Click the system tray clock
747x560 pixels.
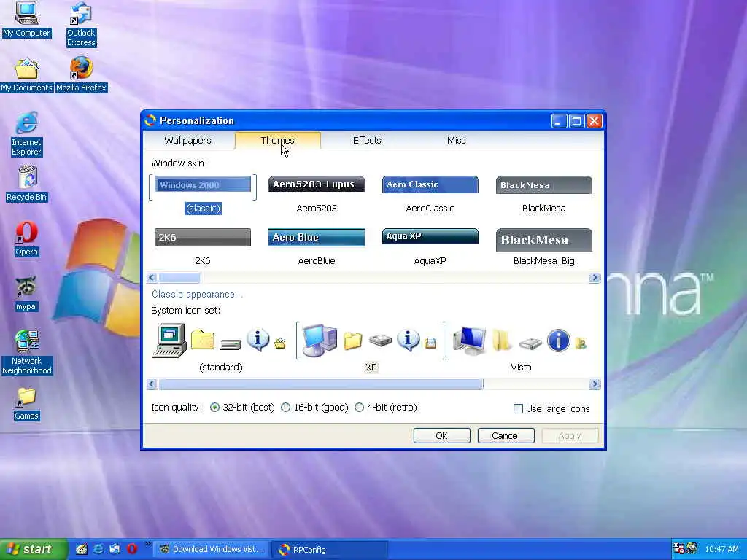tap(721, 549)
